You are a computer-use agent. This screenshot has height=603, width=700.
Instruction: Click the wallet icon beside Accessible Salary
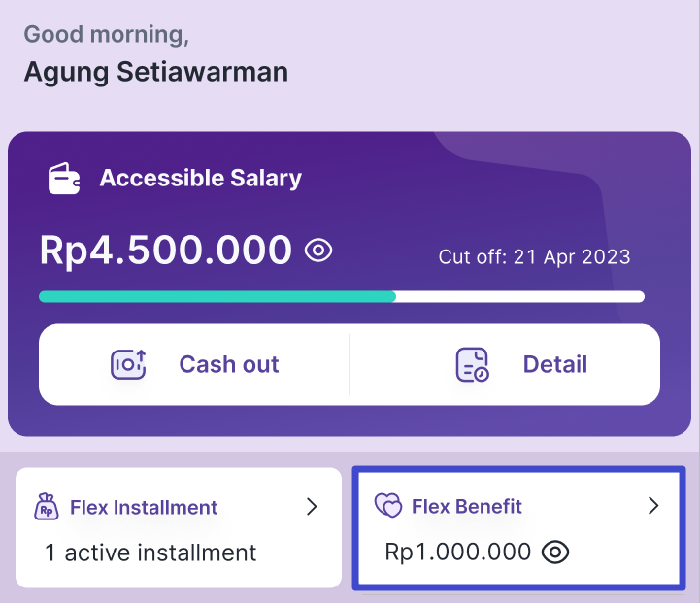pyautogui.click(x=65, y=179)
